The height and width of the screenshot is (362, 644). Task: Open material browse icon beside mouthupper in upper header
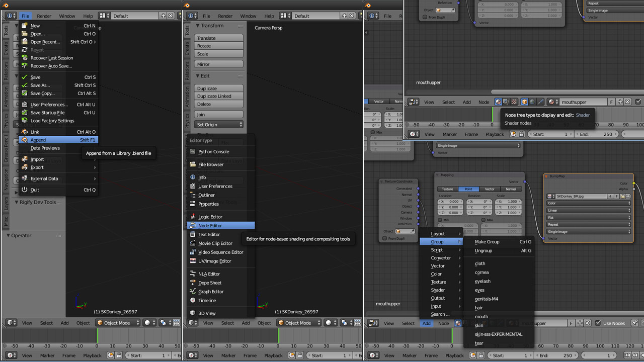tap(553, 102)
